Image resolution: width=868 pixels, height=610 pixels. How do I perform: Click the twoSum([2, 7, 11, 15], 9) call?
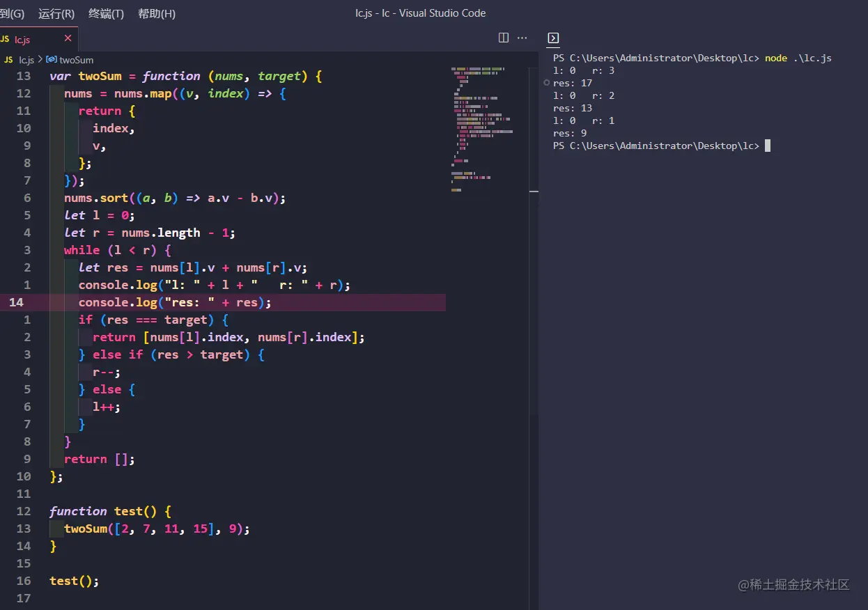(x=157, y=529)
